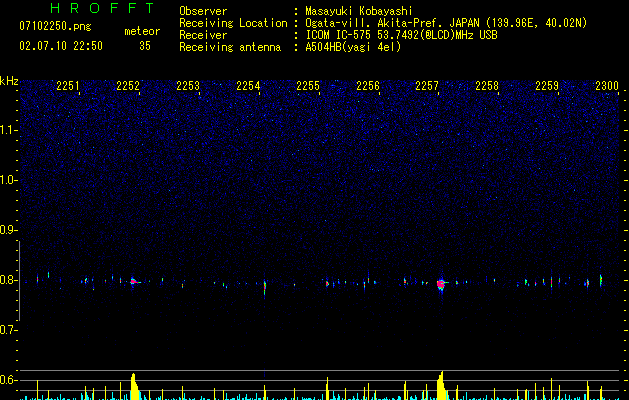The height and width of the screenshot is (400, 629).
Task: Click time marker 2253
Action: click(188, 85)
